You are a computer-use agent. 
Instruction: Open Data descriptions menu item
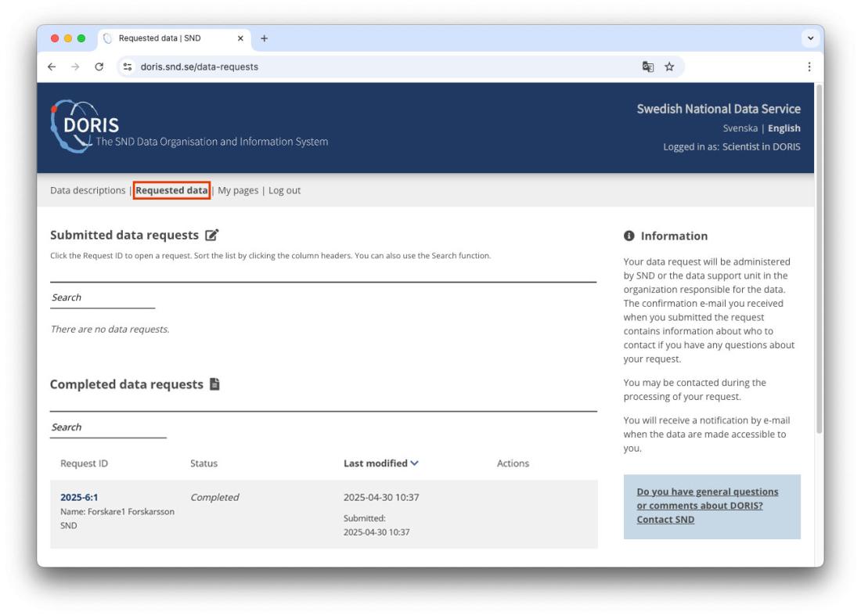coord(88,190)
